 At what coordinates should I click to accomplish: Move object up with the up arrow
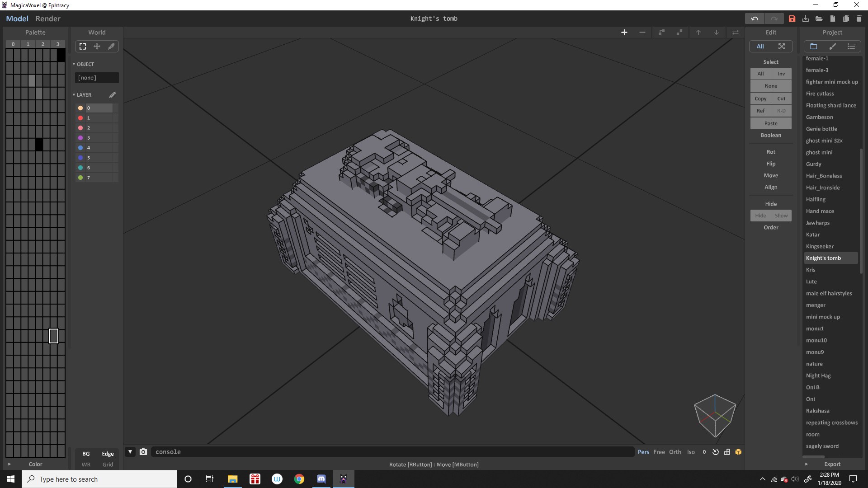698,33
